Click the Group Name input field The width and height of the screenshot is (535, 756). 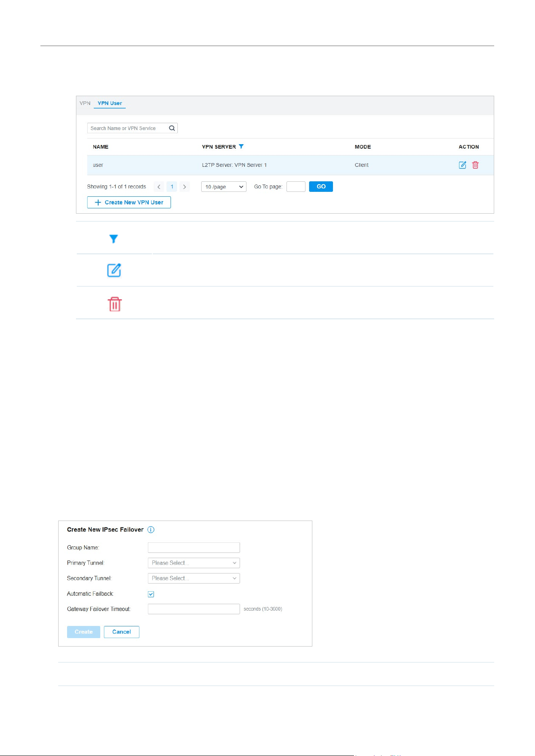click(194, 548)
